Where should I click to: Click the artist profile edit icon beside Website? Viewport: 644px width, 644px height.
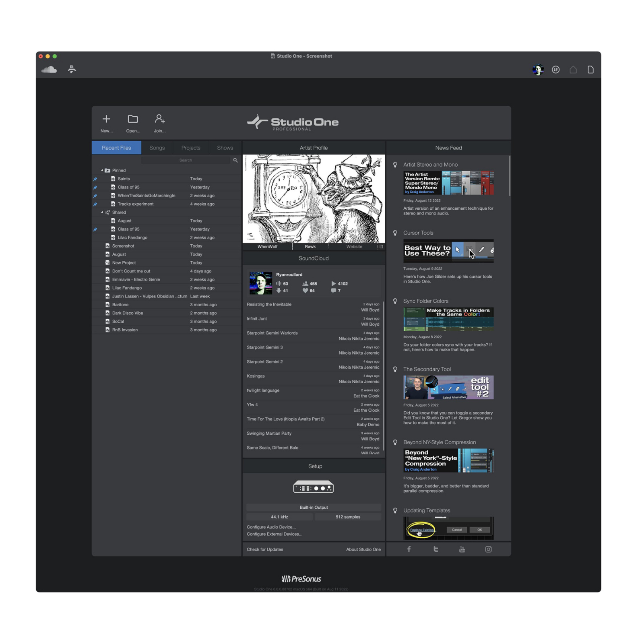381,246
